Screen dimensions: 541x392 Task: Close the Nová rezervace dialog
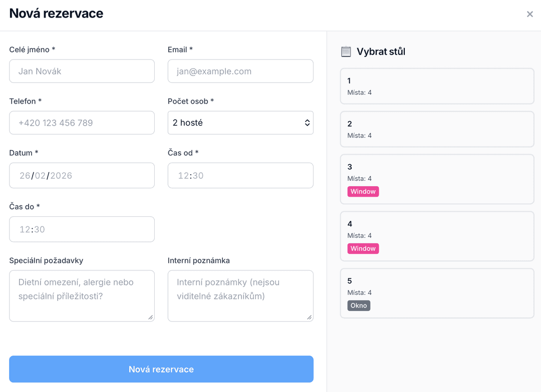coord(529,15)
